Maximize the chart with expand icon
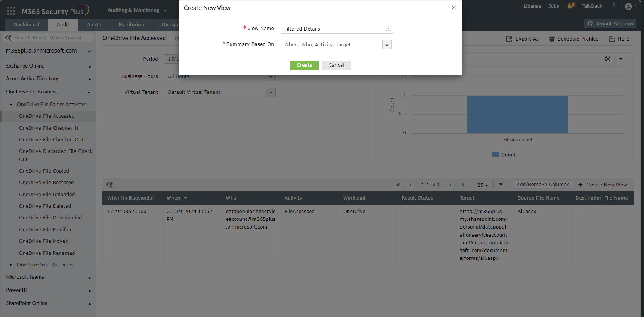 tap(608, 59)
